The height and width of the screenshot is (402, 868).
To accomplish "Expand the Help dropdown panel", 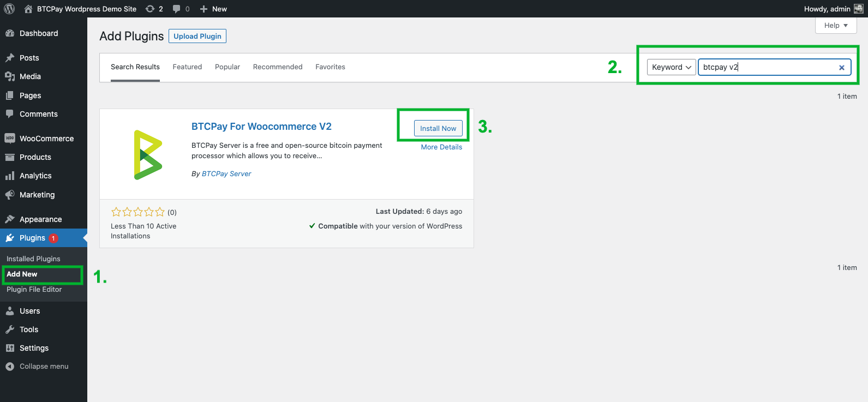I will 836,26.
